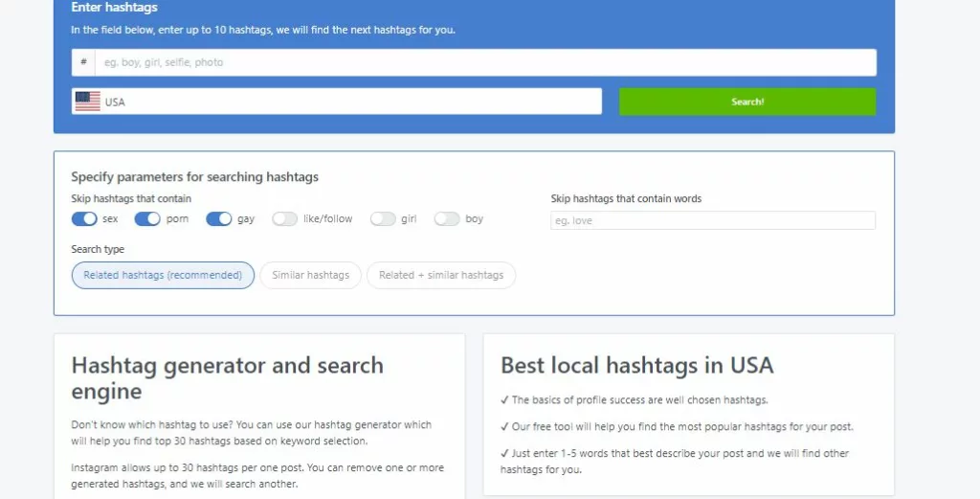Select Related + similar hashtags search type
Viewport: 980px width, 499px height.
(441, 275)
